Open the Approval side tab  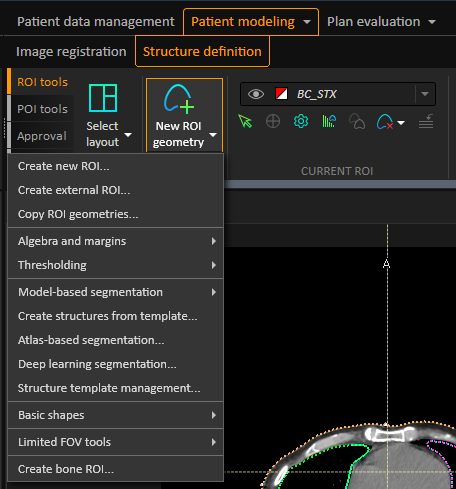pos(42,136)
